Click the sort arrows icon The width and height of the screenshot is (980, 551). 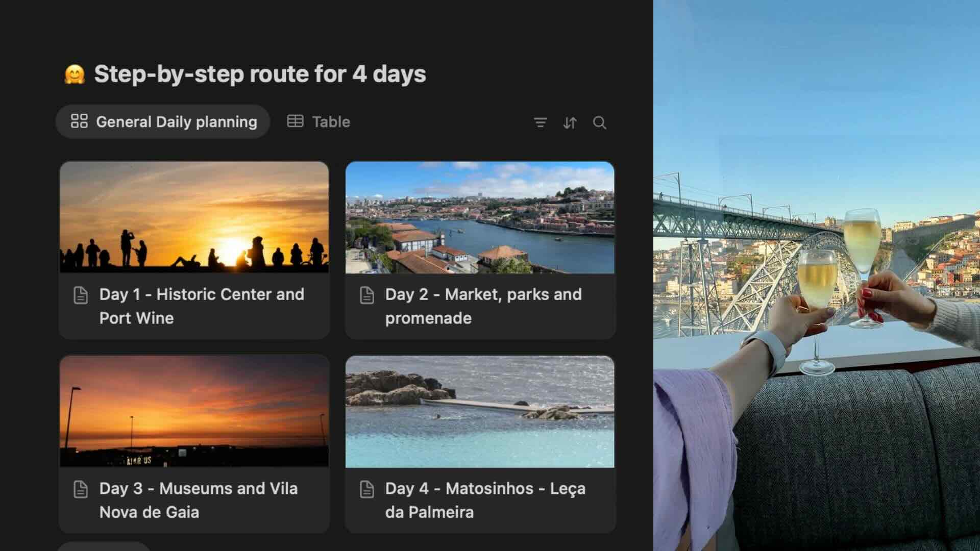click(570, 122)
